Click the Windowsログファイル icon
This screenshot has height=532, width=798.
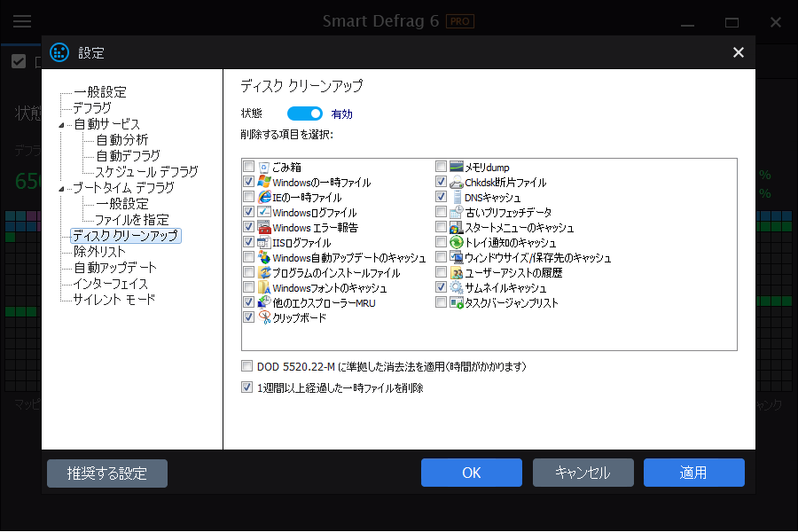(263, 212)
